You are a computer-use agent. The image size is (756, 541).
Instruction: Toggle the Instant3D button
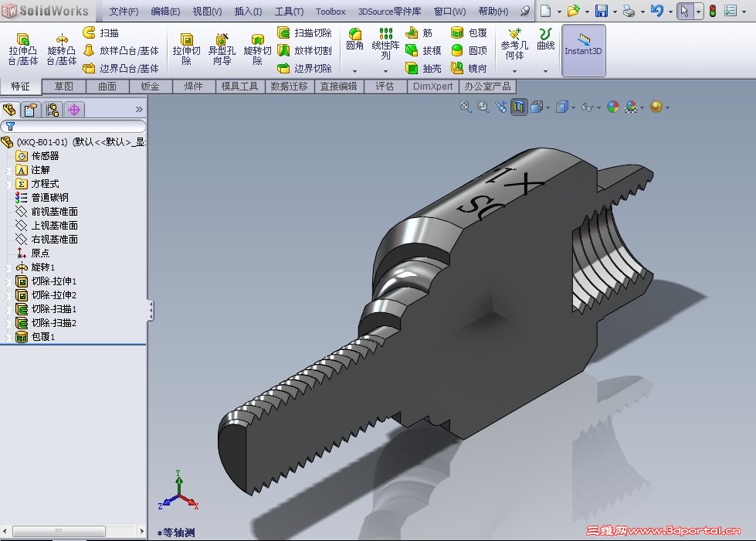coord(583,51)
